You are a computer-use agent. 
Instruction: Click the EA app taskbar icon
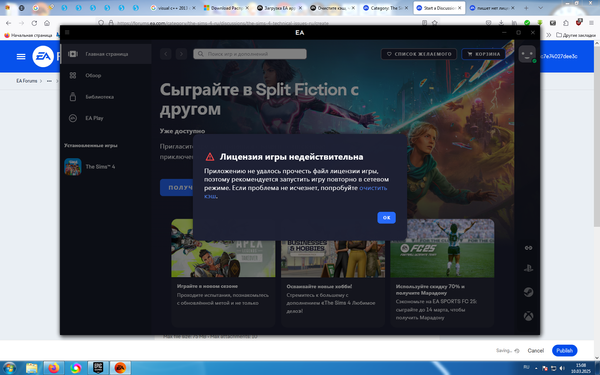pos(120,368)
